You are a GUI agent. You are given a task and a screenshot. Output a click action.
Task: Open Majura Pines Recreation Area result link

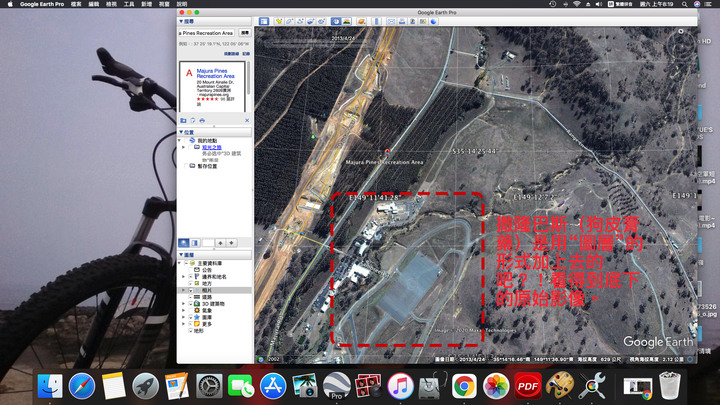215,73
